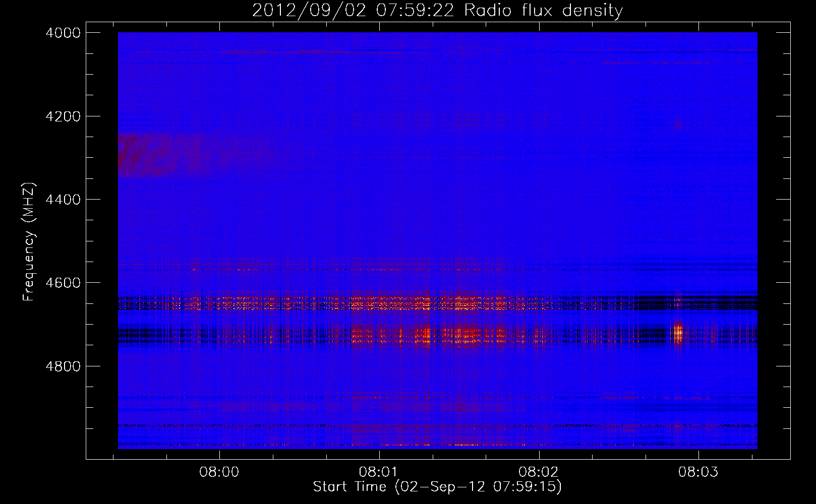Viewport: 816px width, 504px height.
Task: Select the 4000 frequency tick label
Action: pos(63,33)
